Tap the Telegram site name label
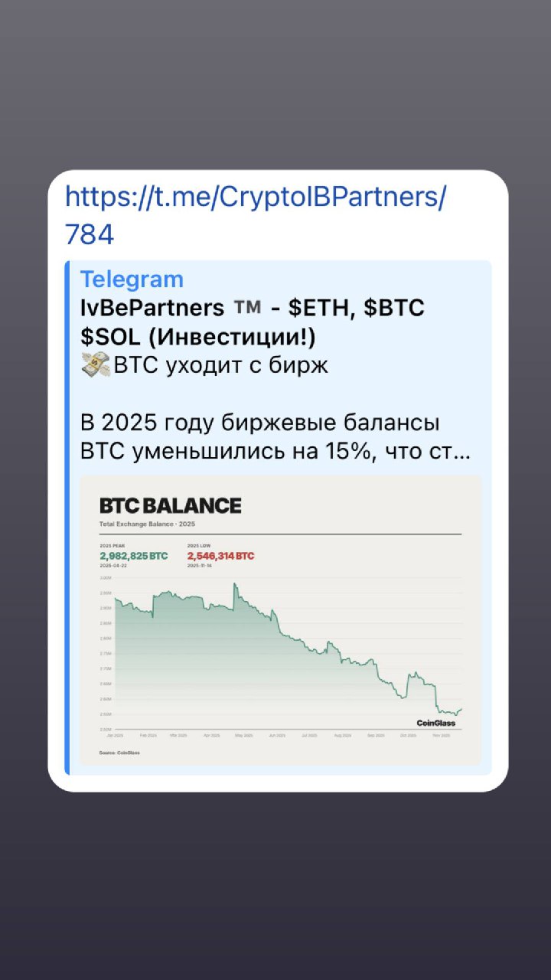 point(132,280)
